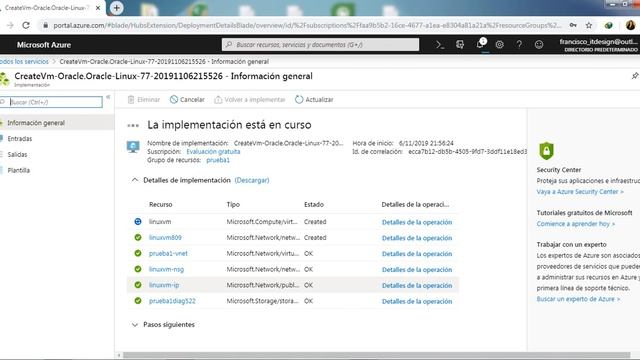The height and width of the screenshot is (360, 640).
Task: Open the prueba1diag522 resource link
Action: tap(172, 301)
